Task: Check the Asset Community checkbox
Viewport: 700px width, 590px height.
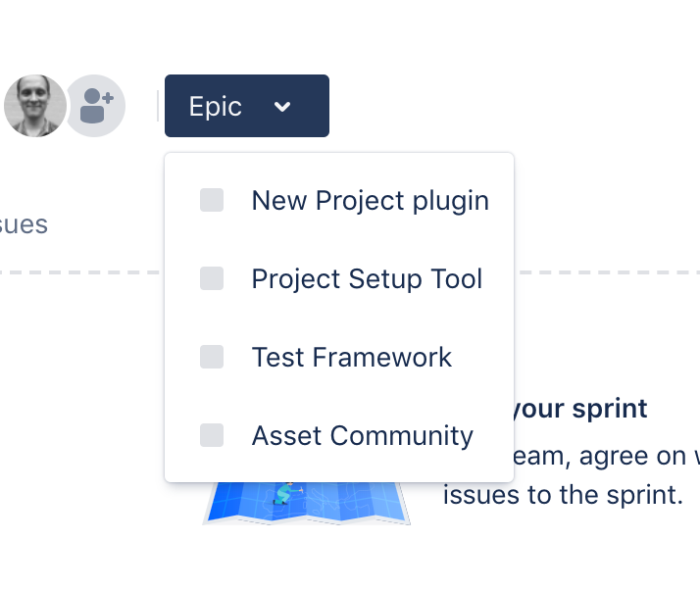Action: [212, 435]
